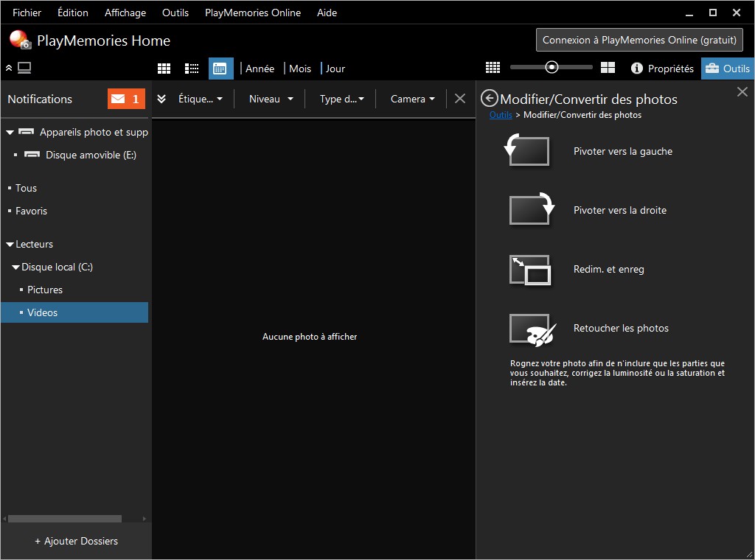This screenshot has height=560, width=755.
Task: Open the Étique... filter dropdown
Action: (x=201, y=99)
